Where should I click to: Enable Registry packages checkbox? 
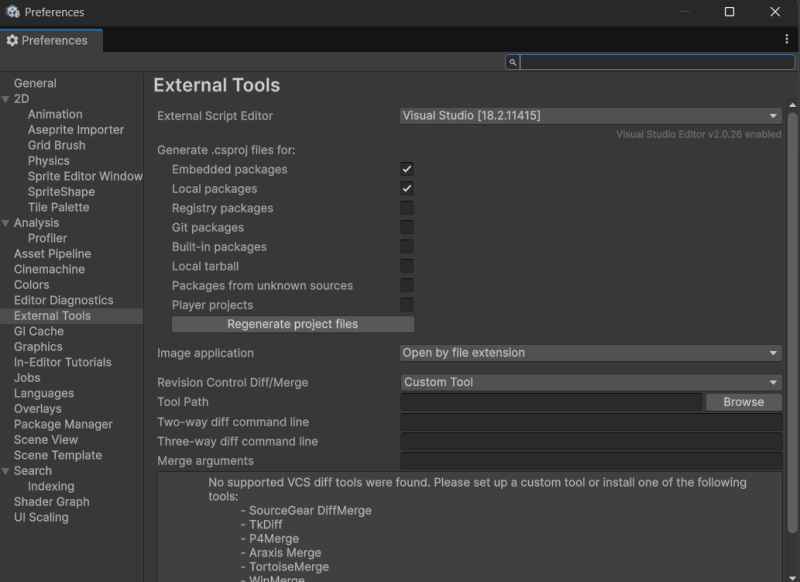point(407,208)
